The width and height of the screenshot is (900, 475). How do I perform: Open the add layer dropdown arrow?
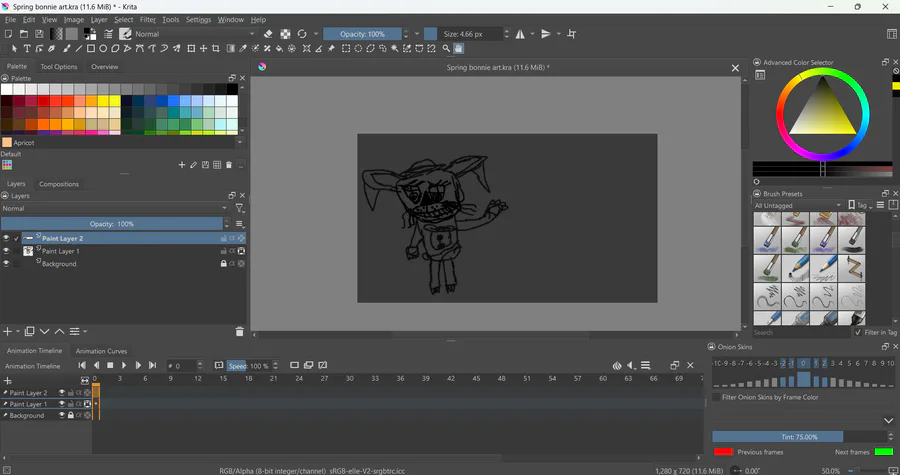coord(18,332)
